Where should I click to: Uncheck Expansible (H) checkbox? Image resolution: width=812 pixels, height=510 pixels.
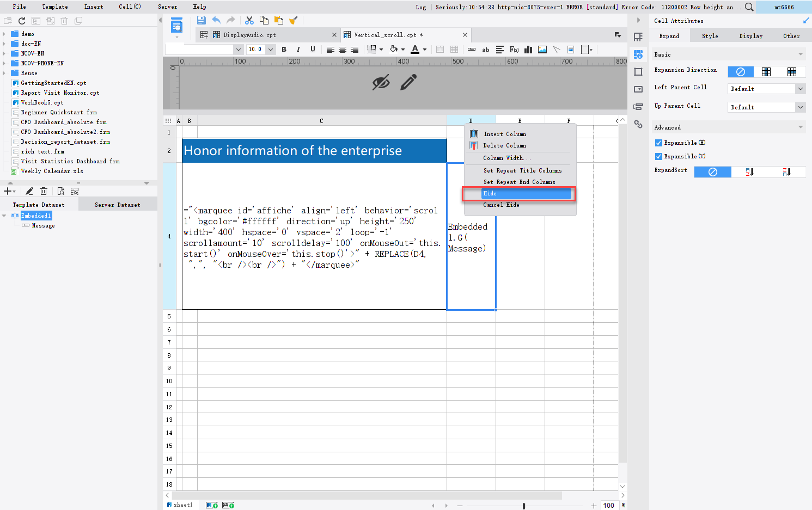(x=658, y=143)
